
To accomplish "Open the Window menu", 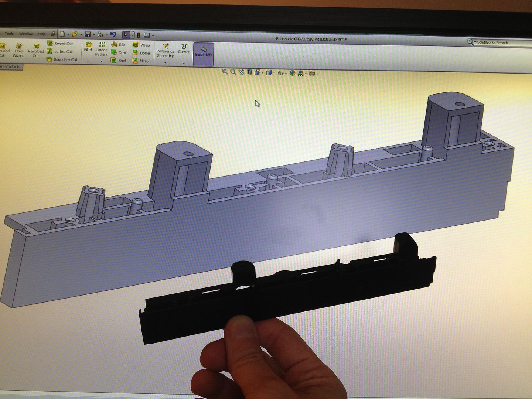I will [26, 34].
